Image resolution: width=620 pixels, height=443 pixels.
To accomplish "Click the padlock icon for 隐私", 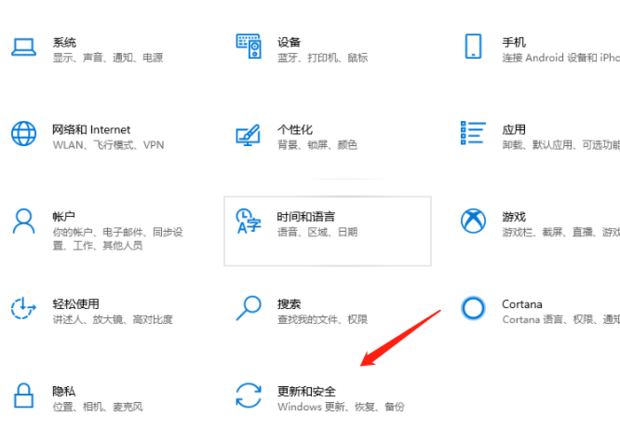I will 24,395.
